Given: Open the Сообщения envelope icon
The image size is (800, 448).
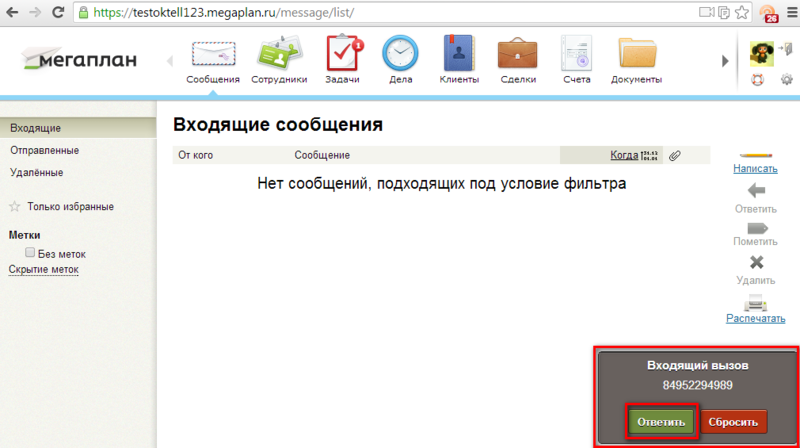Looking at the screenshot, I should (212, 54).
